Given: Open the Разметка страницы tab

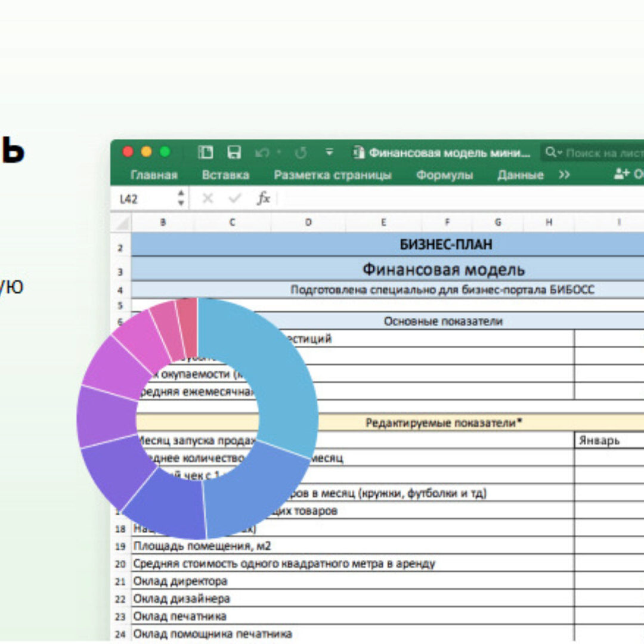Looking at the screenshot, I should click(x=332, y=175).
